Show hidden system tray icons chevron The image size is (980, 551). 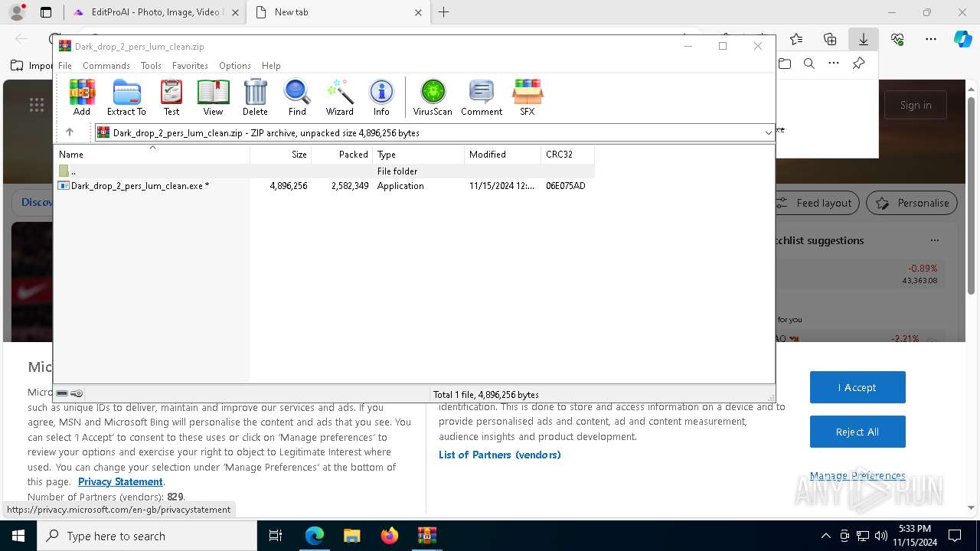tap(825, 536)
